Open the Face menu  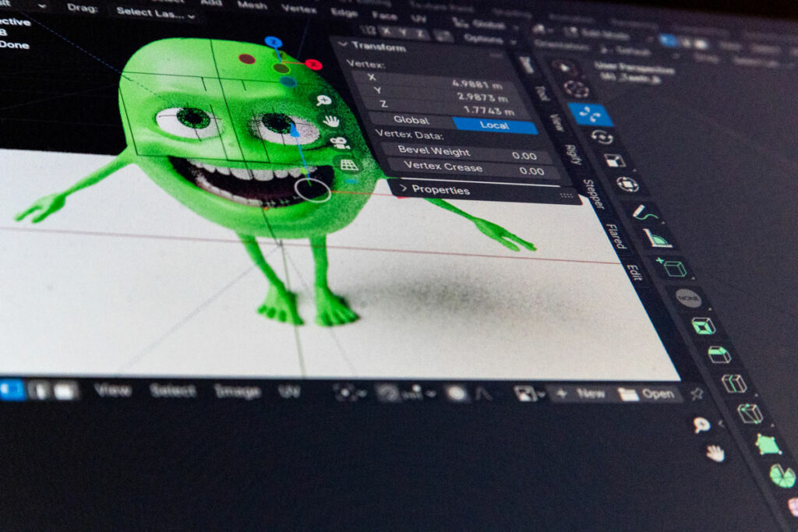point(384,16)
